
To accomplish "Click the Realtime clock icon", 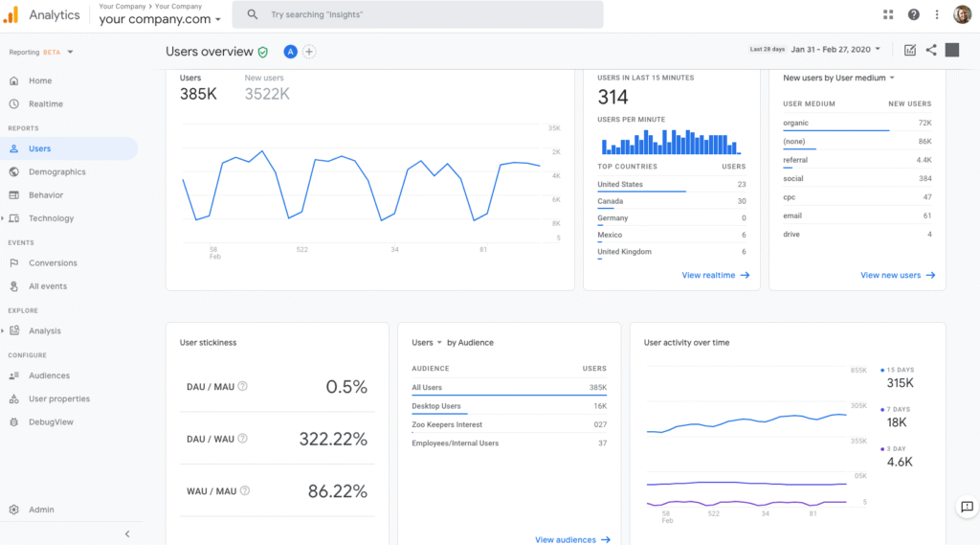I will click(x=14, y=103).
